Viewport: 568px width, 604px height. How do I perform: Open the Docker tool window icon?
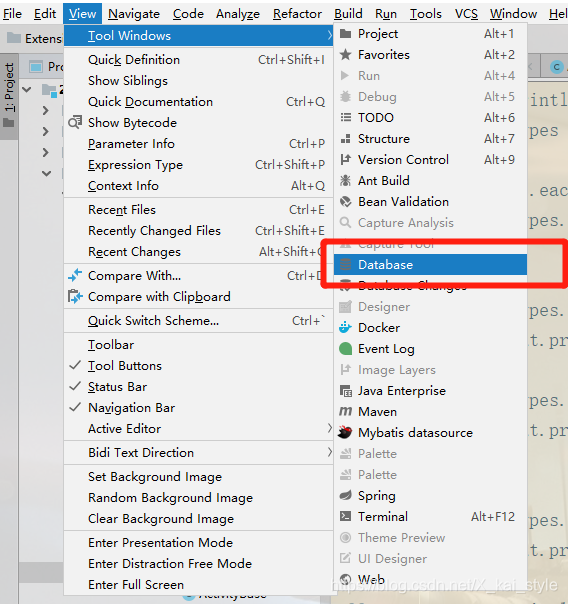pyautogui.click(x=345, y=328)
